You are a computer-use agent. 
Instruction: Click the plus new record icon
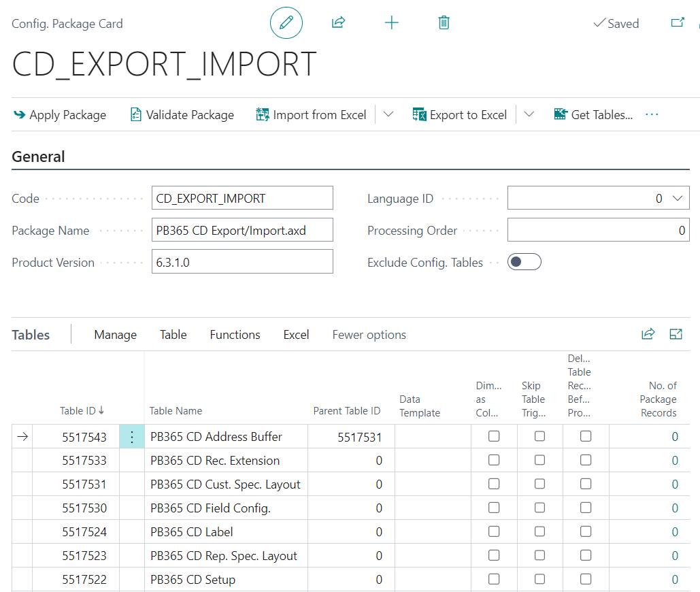point(392,22)
